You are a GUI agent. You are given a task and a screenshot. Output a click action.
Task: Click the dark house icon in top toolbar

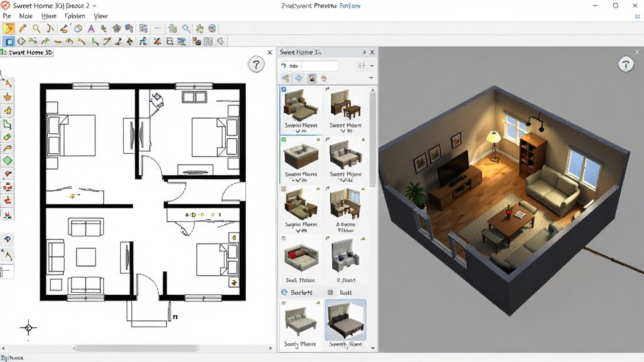(x=116, y=28)
